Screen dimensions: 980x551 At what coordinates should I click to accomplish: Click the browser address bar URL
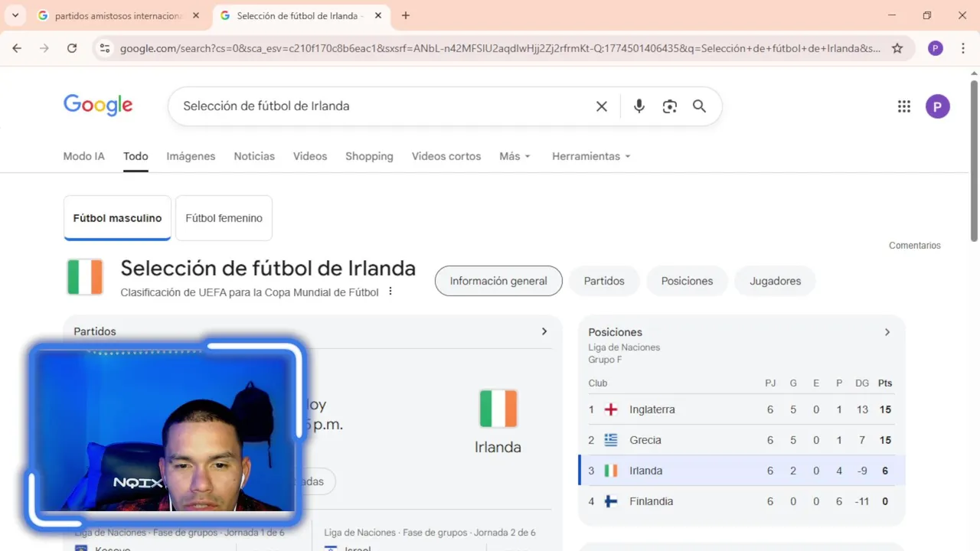(500, 48)
